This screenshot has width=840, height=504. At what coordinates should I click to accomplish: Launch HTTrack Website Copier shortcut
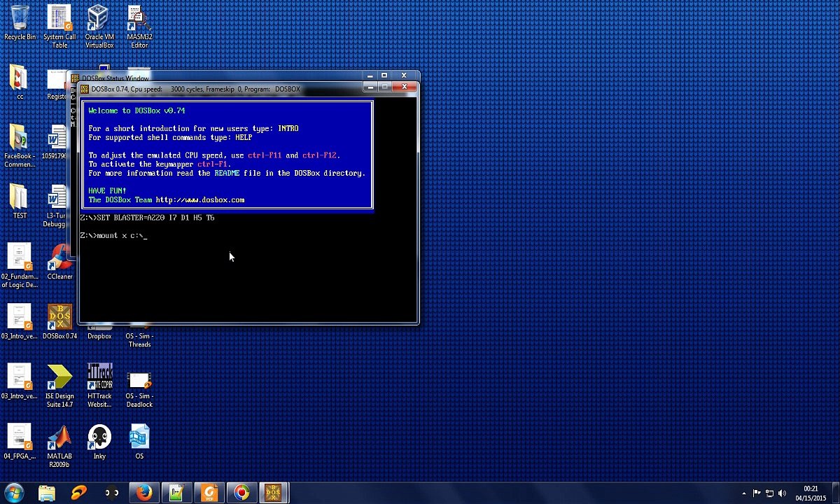coord(99,386)
